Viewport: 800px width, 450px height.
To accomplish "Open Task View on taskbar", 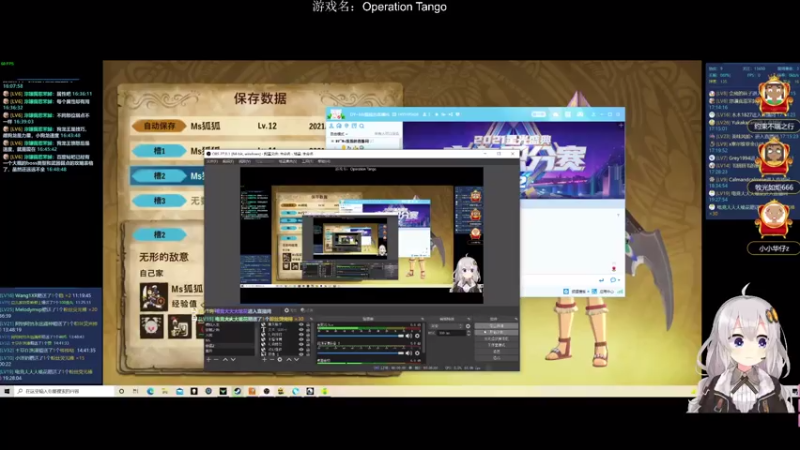I will coord(135,391).
